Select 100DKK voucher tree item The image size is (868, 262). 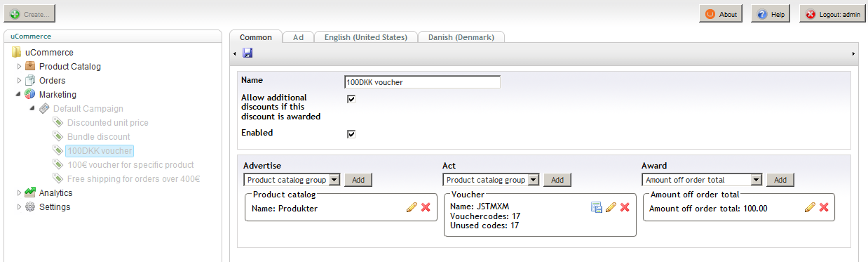tap(100, 150)
